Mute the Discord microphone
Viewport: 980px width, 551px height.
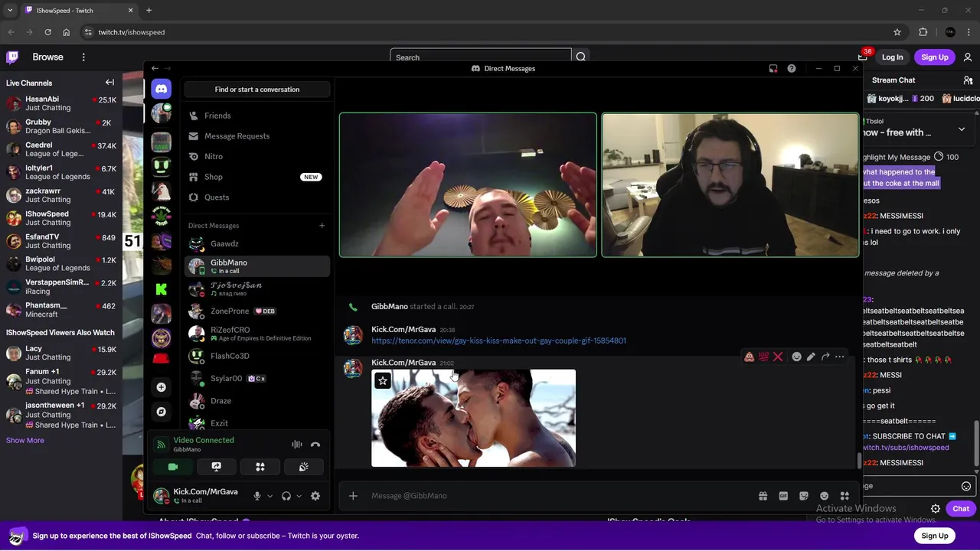click(257, 496)
